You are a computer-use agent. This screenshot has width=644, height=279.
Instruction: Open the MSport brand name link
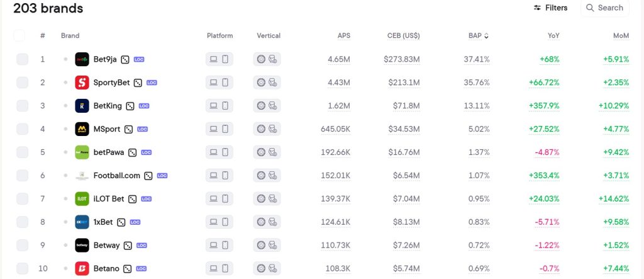(x=107, y=129)
